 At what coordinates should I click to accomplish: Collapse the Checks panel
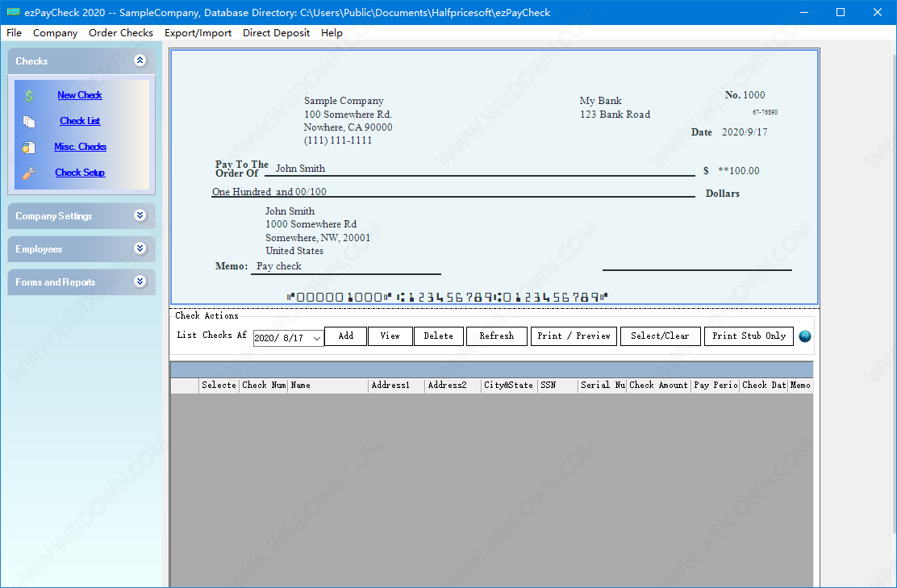pyautogui.click(x=140, y=60)
